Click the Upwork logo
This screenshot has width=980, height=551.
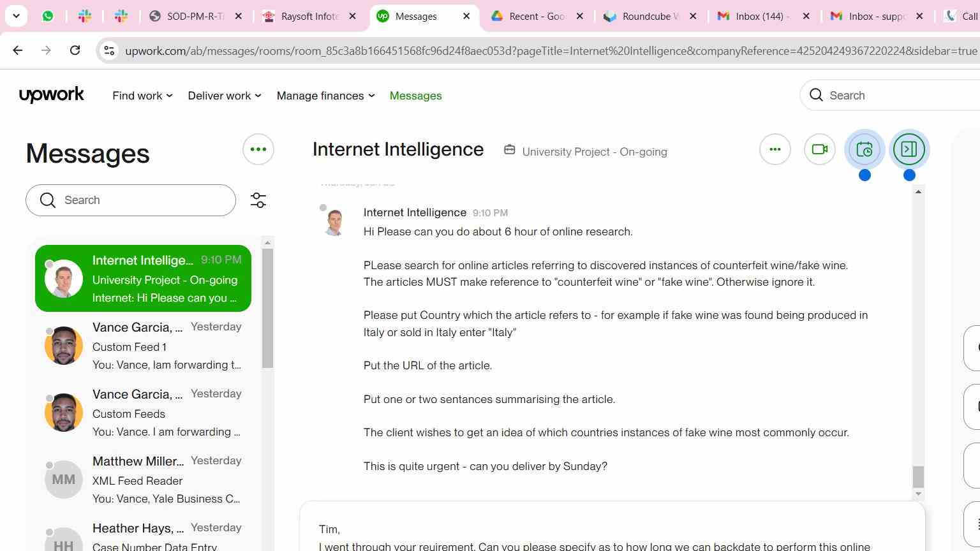pyautogui.click(x=52, y=95)
